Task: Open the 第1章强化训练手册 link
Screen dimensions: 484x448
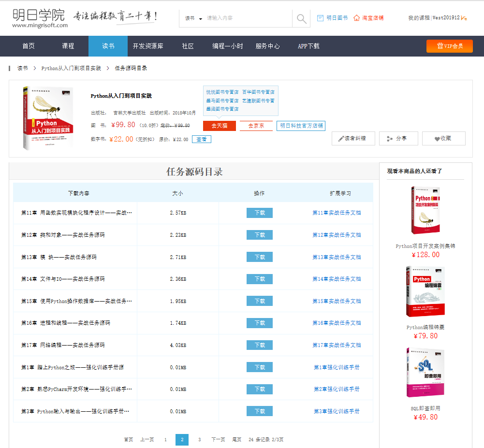Action: pos(337,367)
